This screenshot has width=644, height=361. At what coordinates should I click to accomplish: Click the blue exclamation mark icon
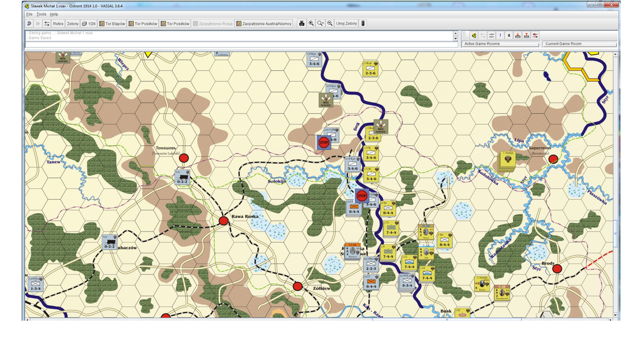(x=500, y=35)
